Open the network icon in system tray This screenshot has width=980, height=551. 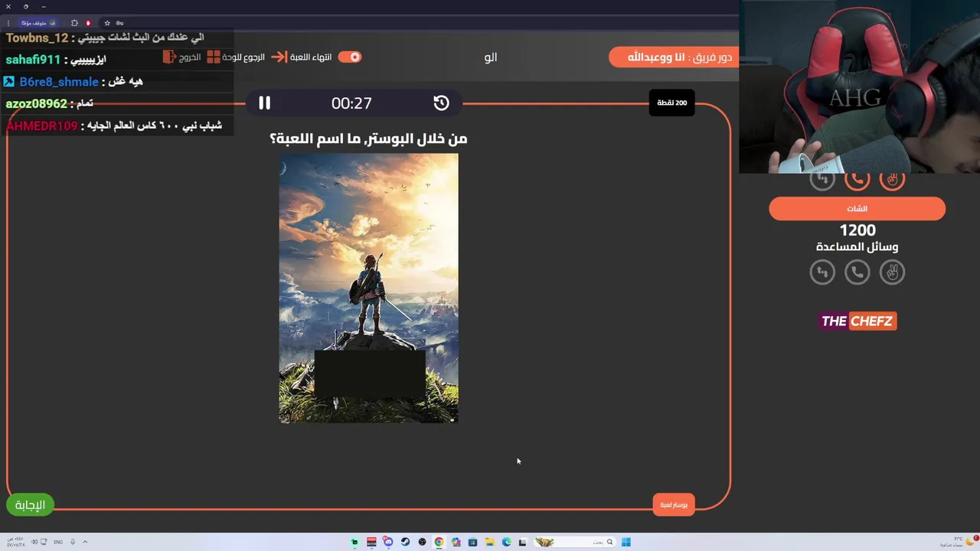pyautogui.click(x=44, y=542)
